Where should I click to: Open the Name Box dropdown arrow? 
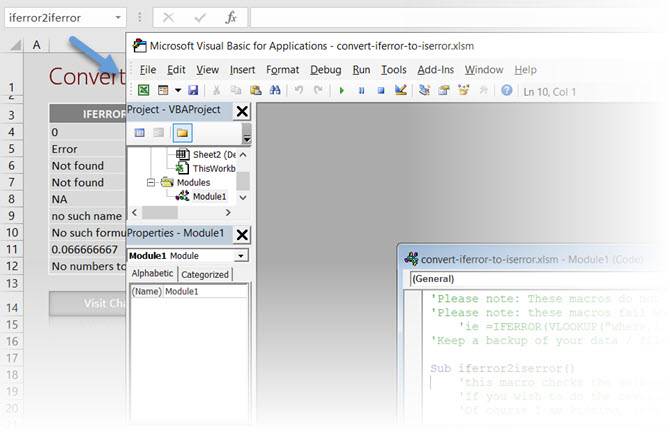118,18
